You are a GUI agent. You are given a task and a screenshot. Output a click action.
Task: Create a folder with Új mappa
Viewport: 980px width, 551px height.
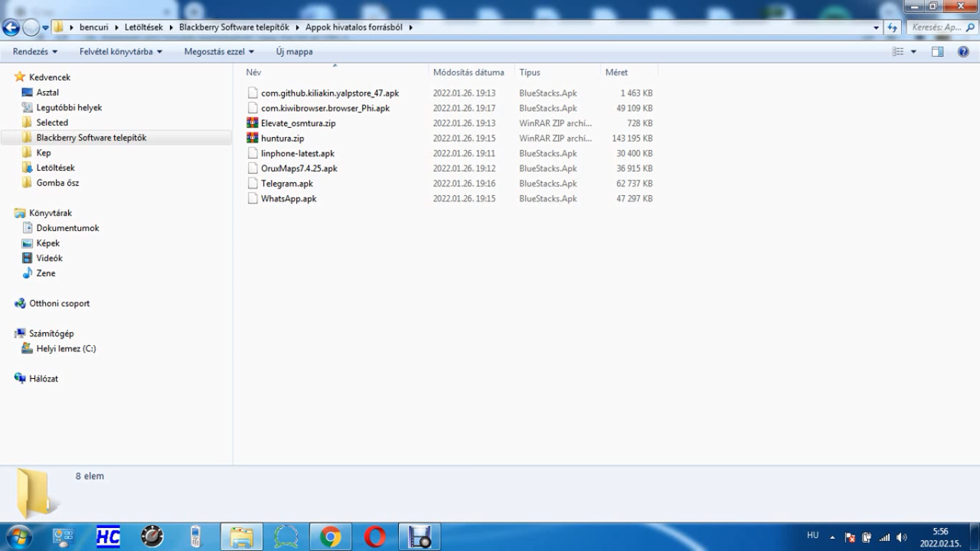click(294, 52)
